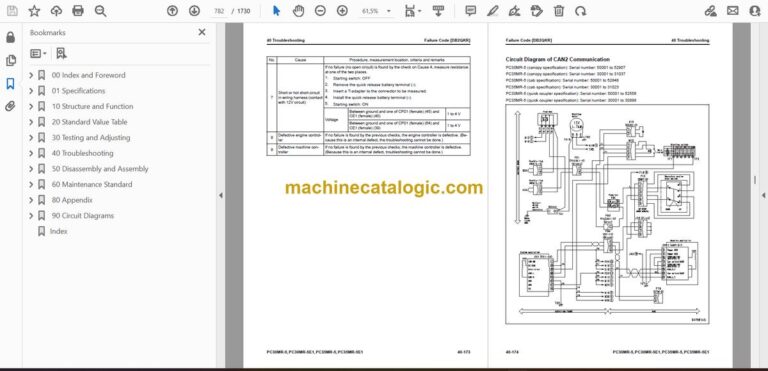Expand the 20 Standard Value Table bookmark
The width and height of the screenshot is (768, 371).
[31, 122]
